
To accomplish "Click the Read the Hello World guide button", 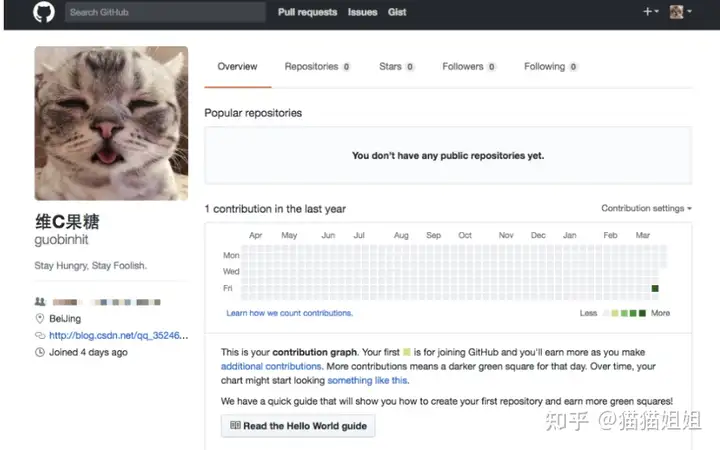I will tap(298, 426).
